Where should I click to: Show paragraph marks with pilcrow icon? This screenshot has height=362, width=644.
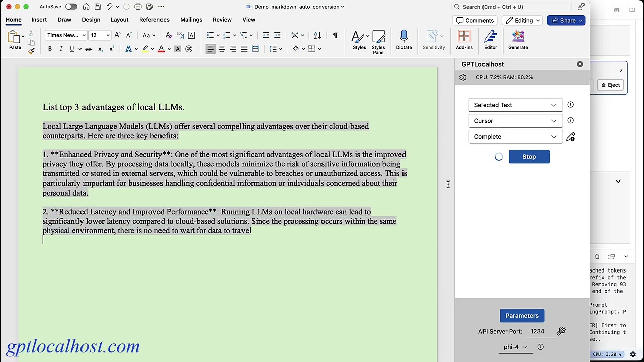coord(335,35)
